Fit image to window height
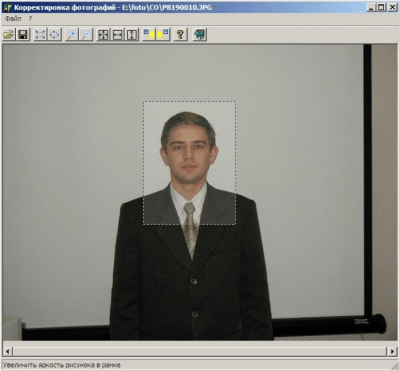The width and height of the screenshot is (400, 371). point(132,34)
